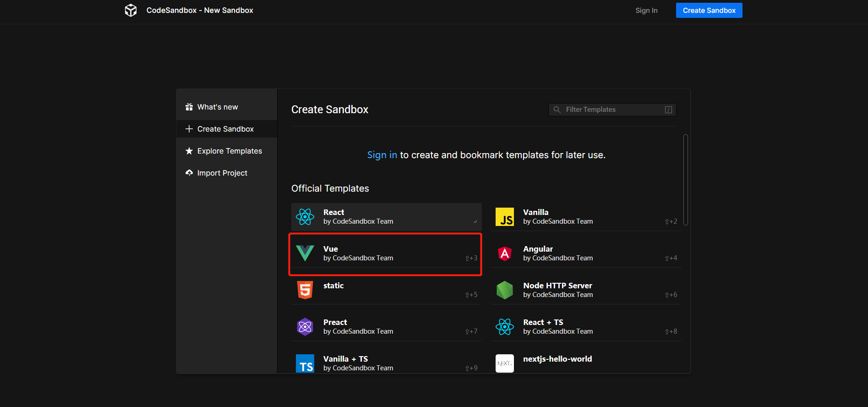Choose the Vue logo icon
Image resolution: width=868 pixels, height=407 pixels.
[305, 253]
